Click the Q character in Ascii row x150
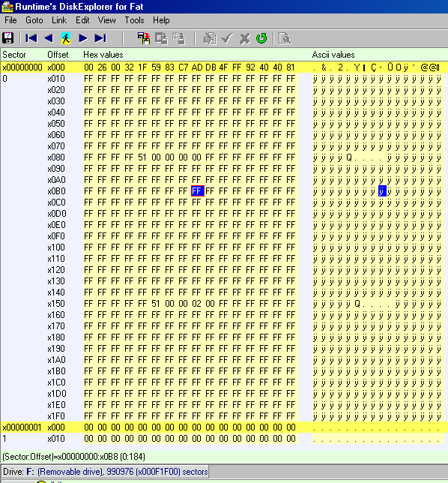The height and width of the screenshot is (483, 448). tap(357, 304)
